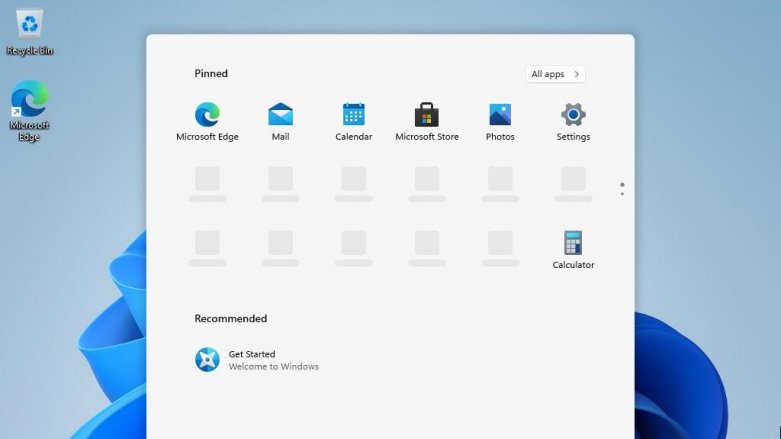
Task: Click the pinned pages dot indicator
Action: [x=622, y=189]
